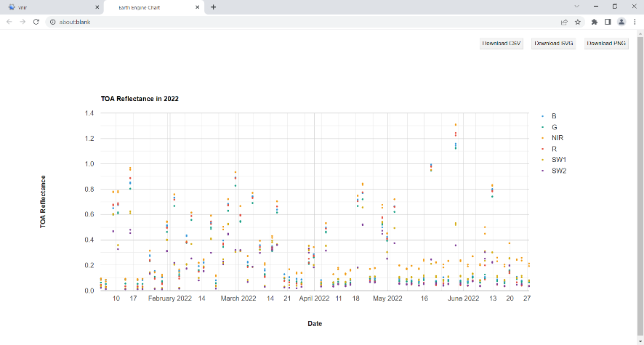Share this page via the share icon
The width and height of the screenshot is (644, 345).
[564, 22]
